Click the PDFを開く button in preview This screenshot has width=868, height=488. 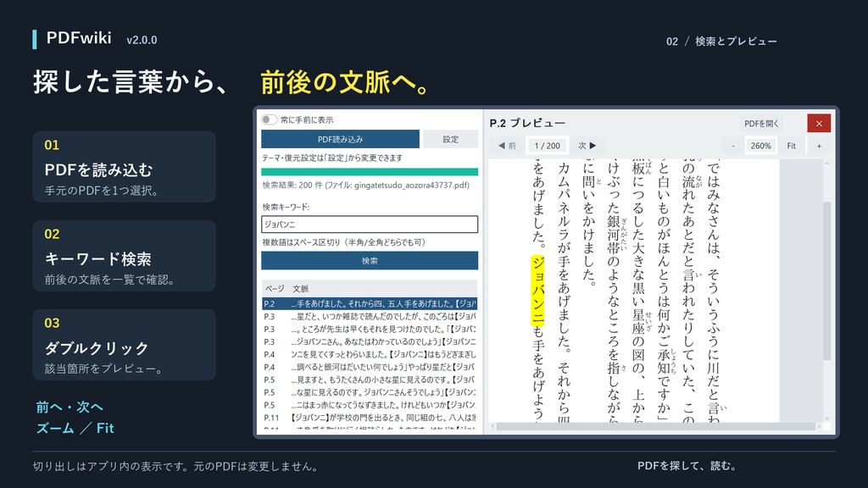[761, 124]
